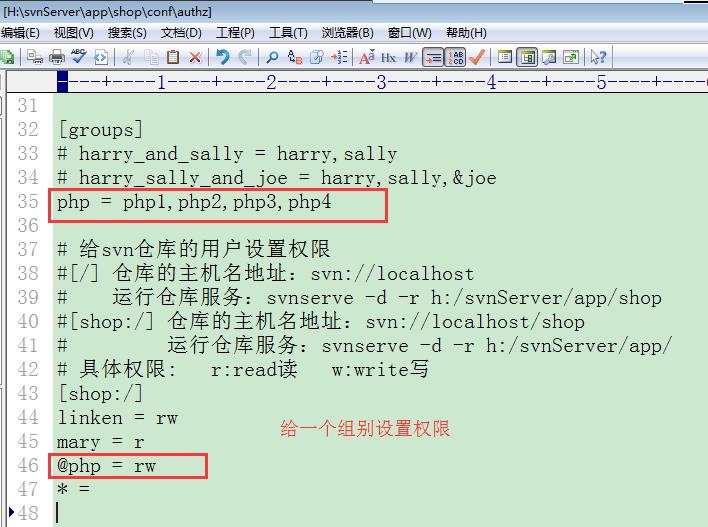Click 'mary = r' on line 45

point(100,442)
